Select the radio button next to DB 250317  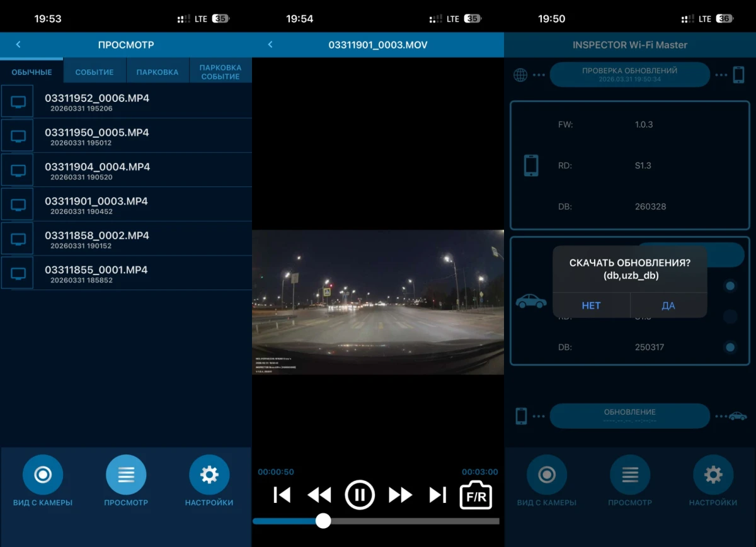(730, 347)
